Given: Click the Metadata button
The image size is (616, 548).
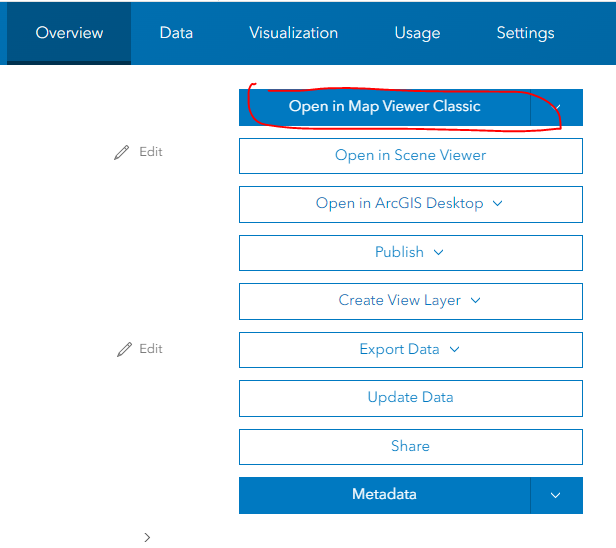Looking at the screenshot, I should click(384, 495).
